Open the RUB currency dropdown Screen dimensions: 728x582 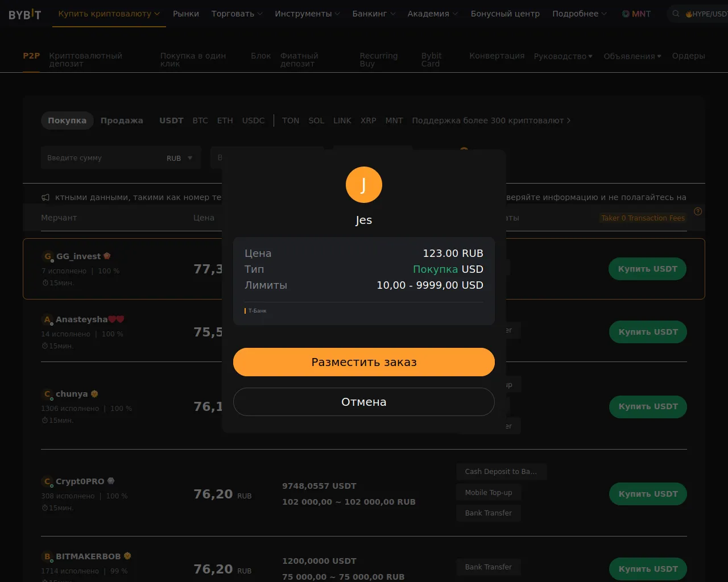coord(180,158)
